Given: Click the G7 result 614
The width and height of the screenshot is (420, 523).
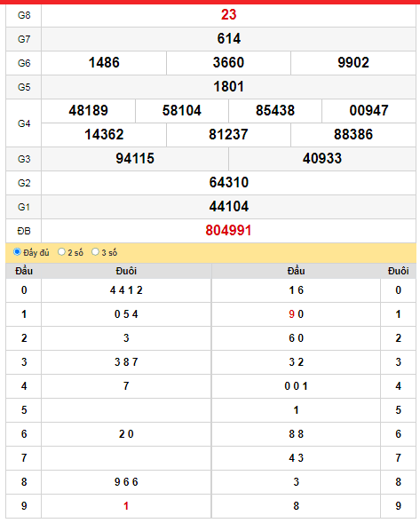Looking at the screenshot, I should (228, 39).
